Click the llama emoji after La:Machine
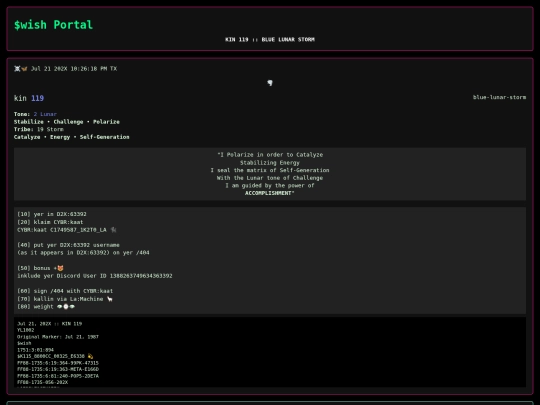This screenshot has height=405, width=540. point(110,299)
